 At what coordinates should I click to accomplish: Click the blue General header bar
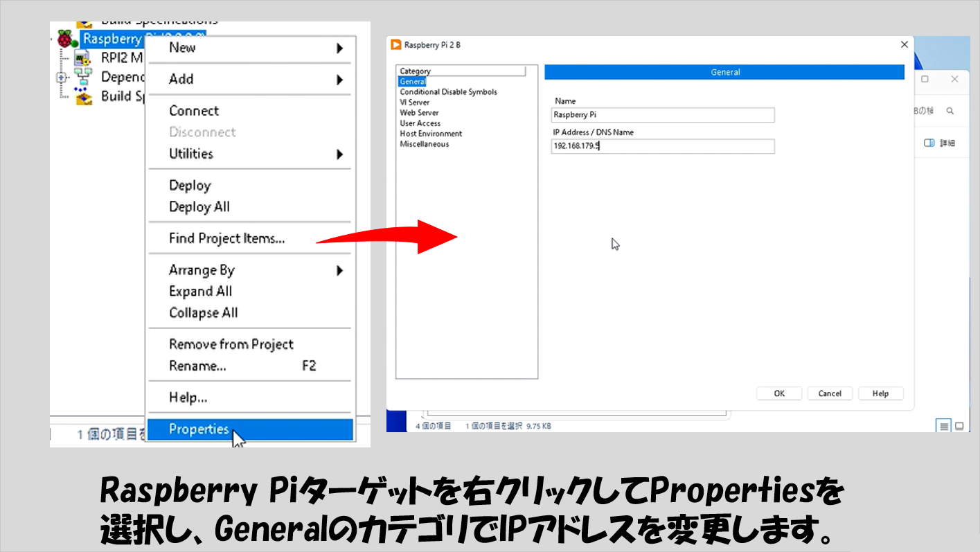point(724,72)
